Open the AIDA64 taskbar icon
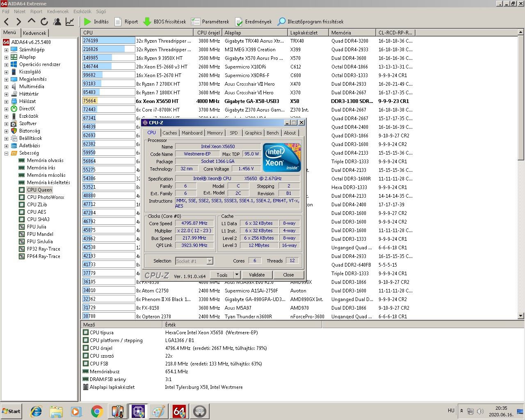The image size is (525, 420). tap(179, 411)
